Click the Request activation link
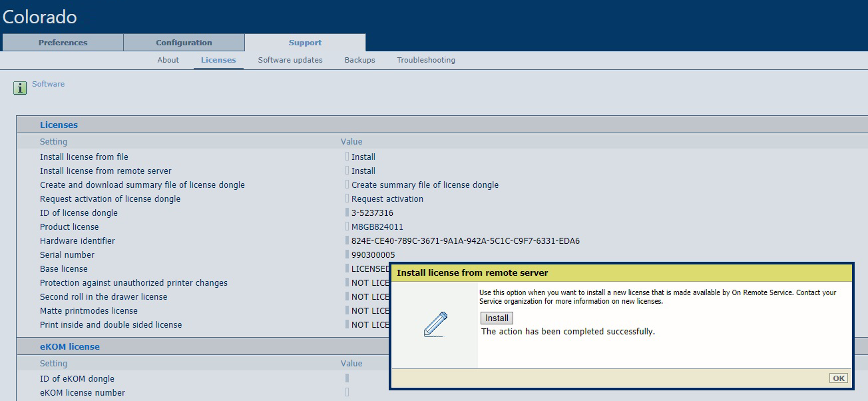This screenshot has height=401, width=868. point(387,199)
